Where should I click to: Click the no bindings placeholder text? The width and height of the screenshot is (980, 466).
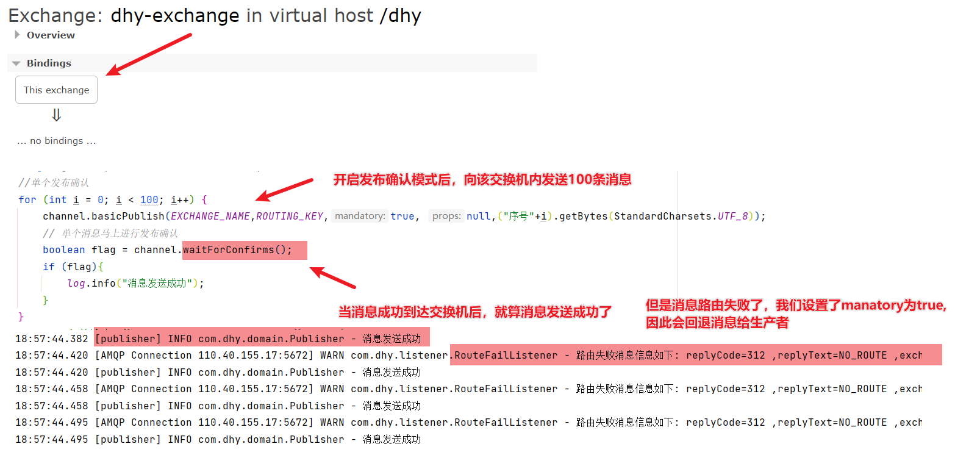tap(56, 141)
